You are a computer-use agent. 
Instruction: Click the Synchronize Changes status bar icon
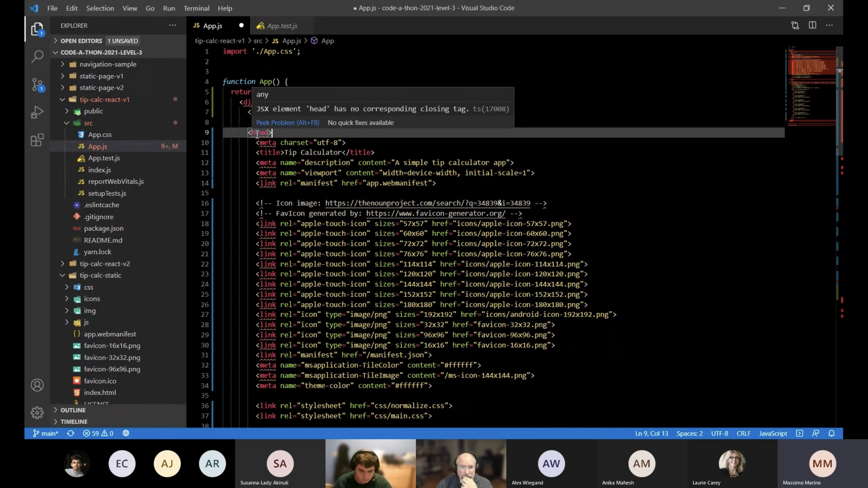(70, 433)
